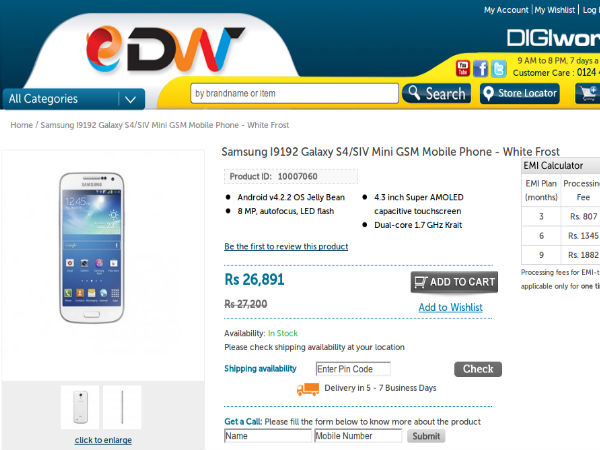Open the shopping cart icon in header
Screen dimensions: 600x450
(587, 93)
